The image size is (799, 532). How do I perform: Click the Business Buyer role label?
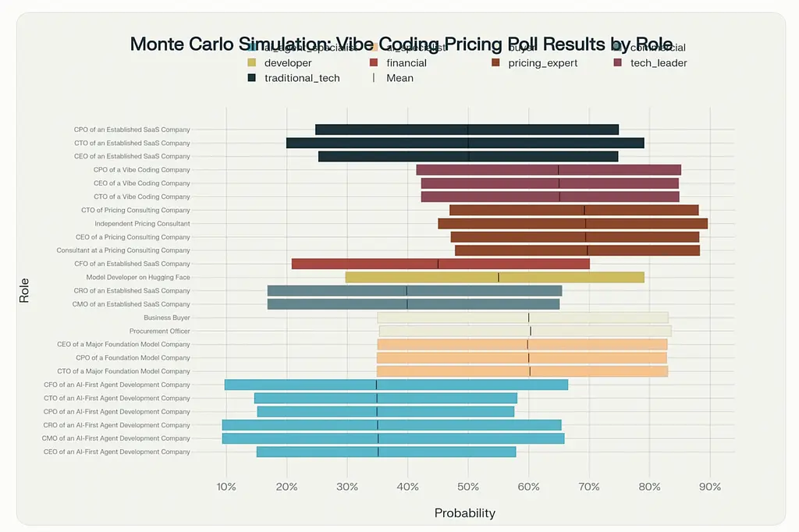[166, 317]
